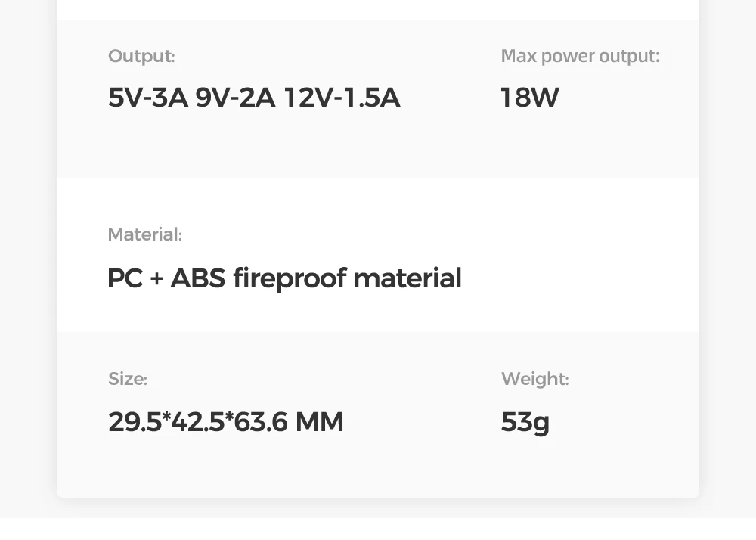Select the 53g weight value
The height and width of the screenshot is (540, 756).
pyautogui.click(x=525, y=423)
